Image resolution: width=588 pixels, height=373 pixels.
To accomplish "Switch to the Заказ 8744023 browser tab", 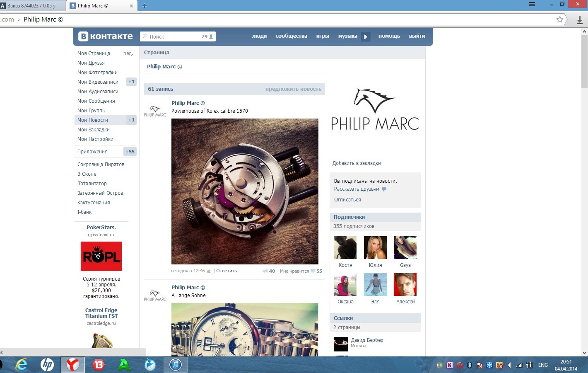I will 33,6.
